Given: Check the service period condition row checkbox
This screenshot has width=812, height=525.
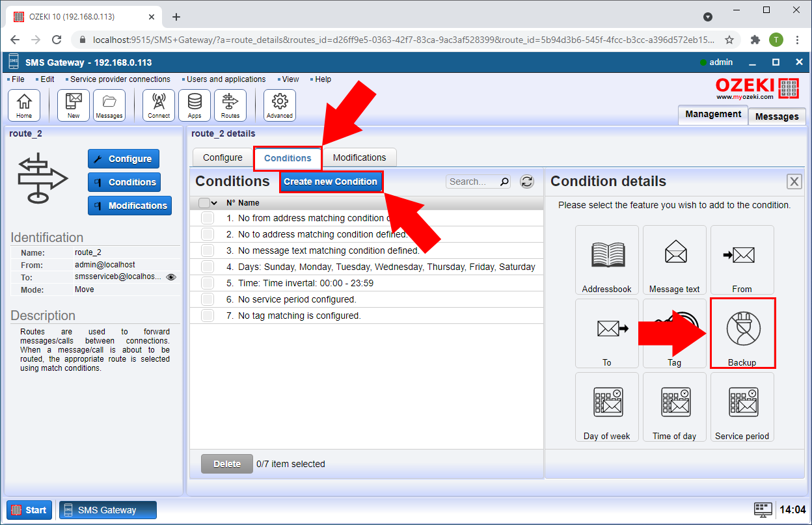Looking at the screenshot, I should click(208, 299).
